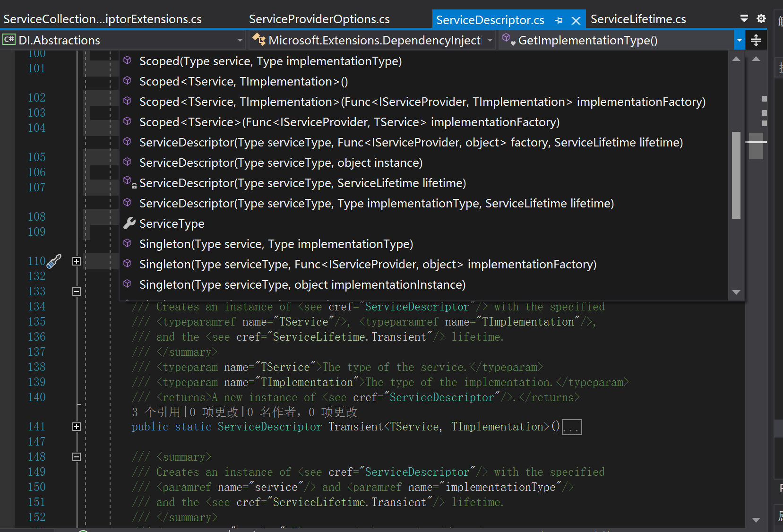Select ServiceDescriptor(Type serviceType, object instance)

point(281,163)
